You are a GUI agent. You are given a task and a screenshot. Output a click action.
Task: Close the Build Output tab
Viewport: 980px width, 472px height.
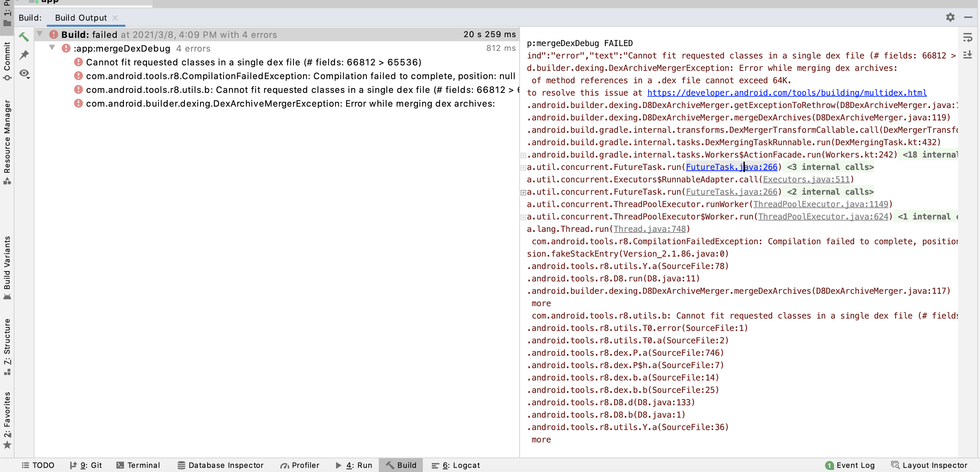(115, 18)
